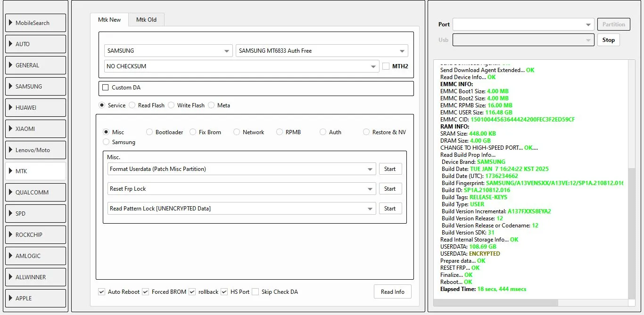Tick the MTH2 checkbox
The height and width of the screenshot is (315, 644).
point(386,66)
